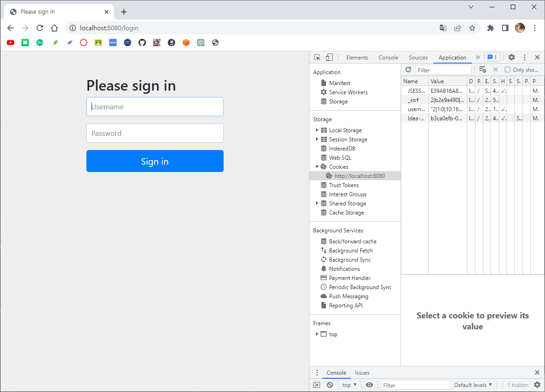Switch to the Sources tab
Screen dimensions: 545x392
pos(418,57)
